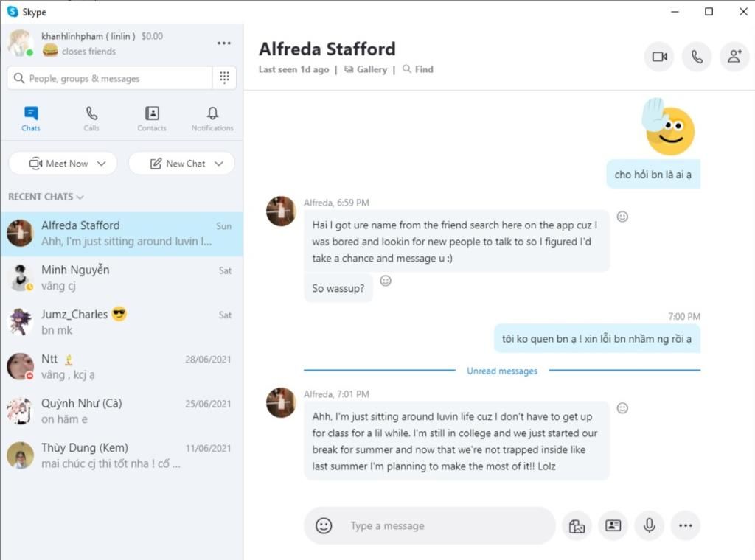Switch to the Contacts tab
Viewport: 755px width, 560px height.
tap(152, 118)
